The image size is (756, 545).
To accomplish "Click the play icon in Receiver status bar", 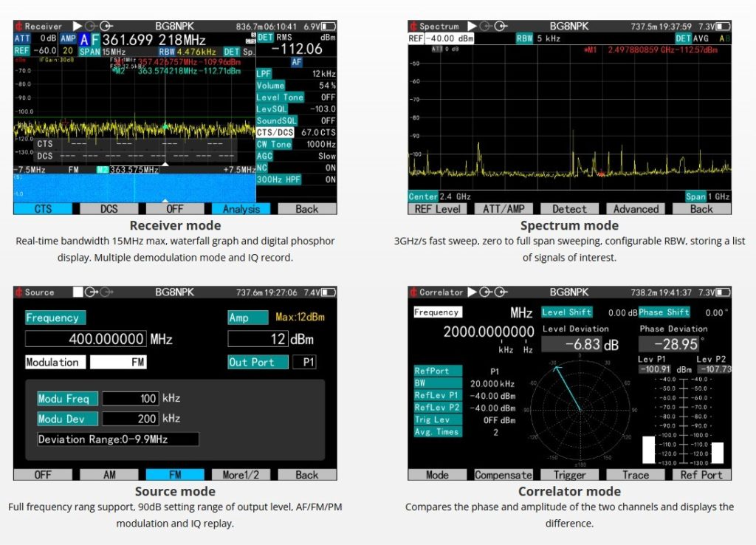I will pos(78,26).
